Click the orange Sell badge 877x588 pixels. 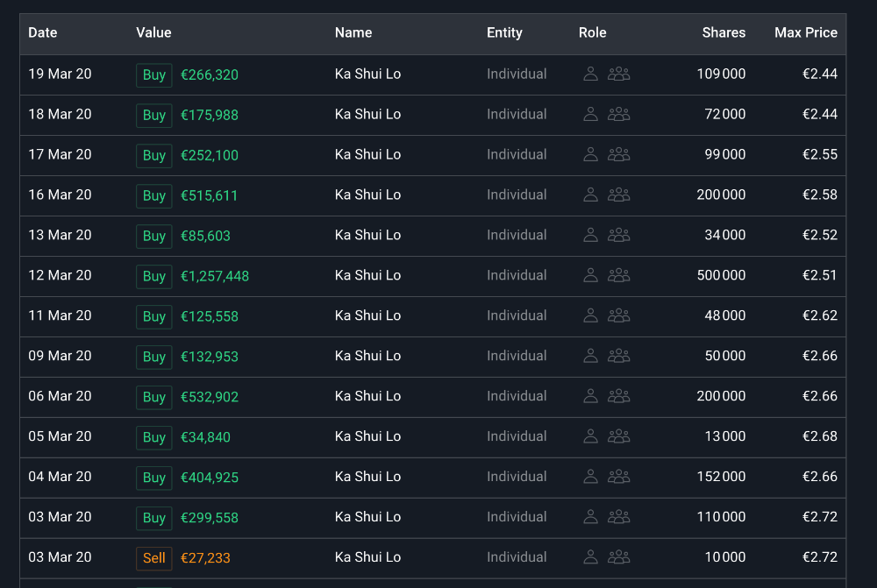point(154,558)
